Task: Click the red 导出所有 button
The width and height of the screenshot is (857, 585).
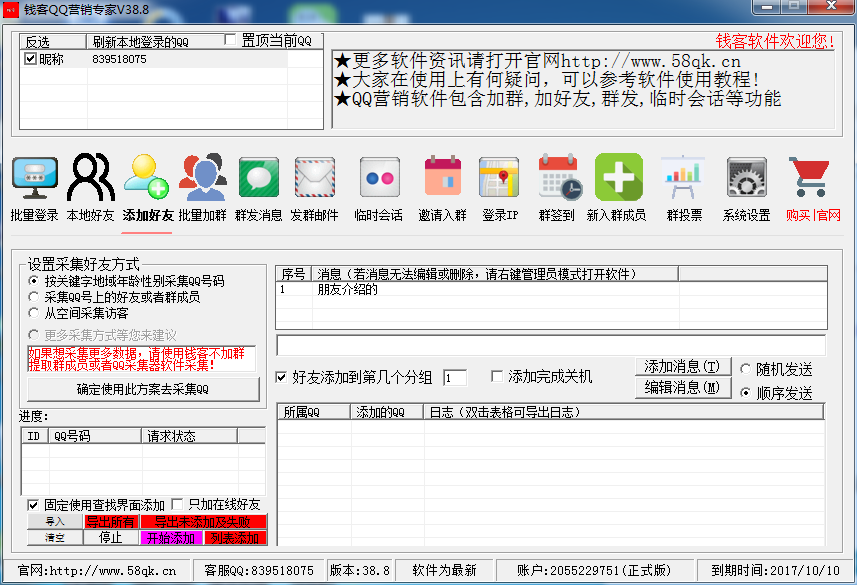Action: coord(111,522)
